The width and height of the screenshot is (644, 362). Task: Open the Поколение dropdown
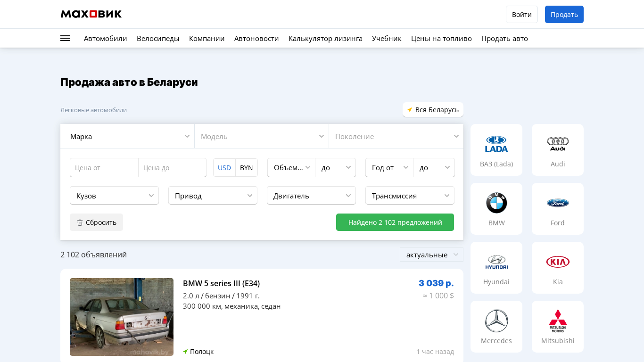396,136
